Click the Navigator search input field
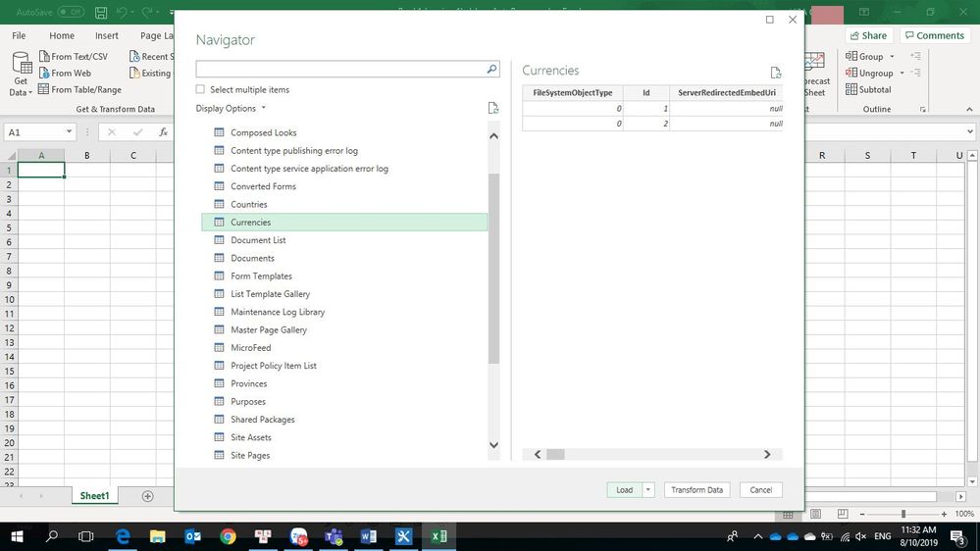 (340, 69)
